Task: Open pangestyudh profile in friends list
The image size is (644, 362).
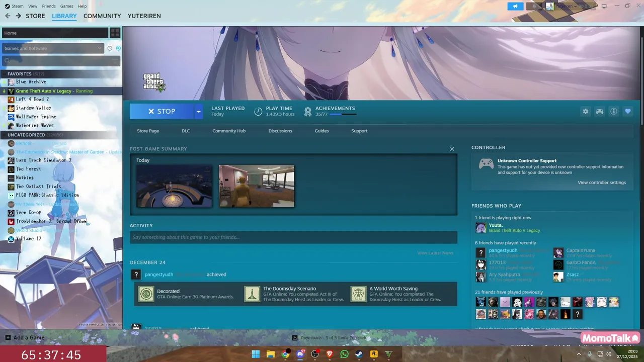Action: [x=503, y=250]
